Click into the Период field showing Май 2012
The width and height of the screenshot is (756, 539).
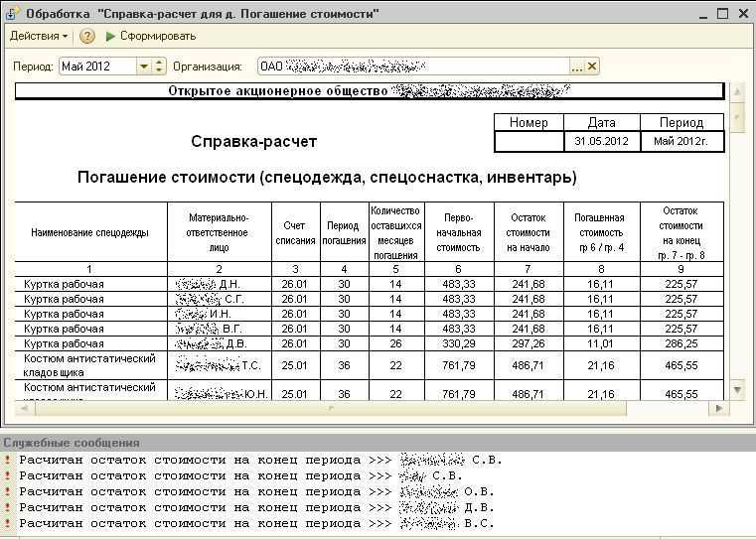click(x=98, y=67)
